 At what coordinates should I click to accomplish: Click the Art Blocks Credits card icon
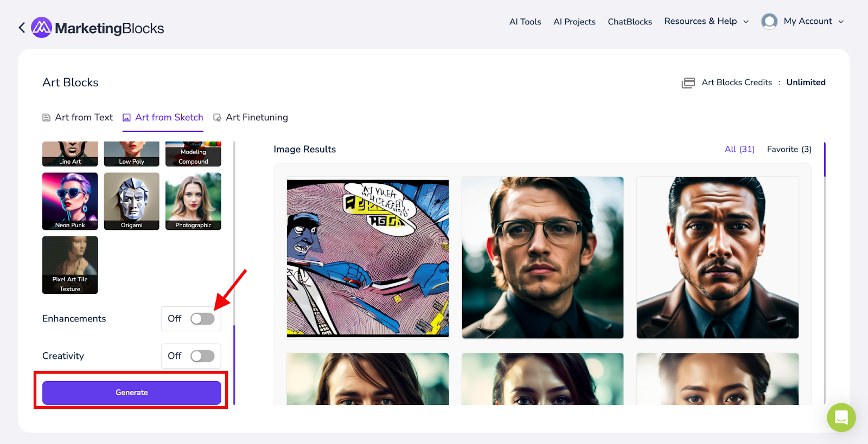point(688,83)
